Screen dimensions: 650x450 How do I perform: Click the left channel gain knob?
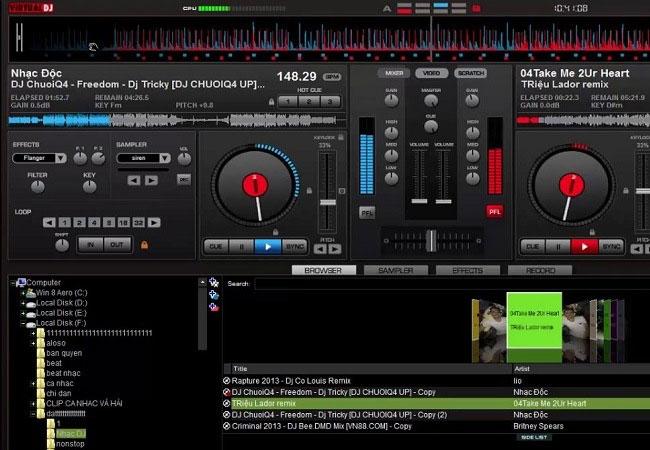[x=391, y=100]
